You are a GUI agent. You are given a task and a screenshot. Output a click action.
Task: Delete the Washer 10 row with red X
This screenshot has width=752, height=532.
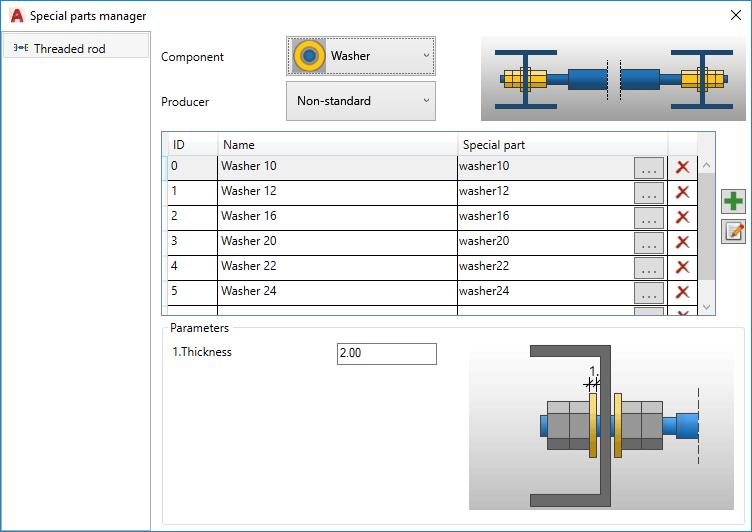(682, 167)
